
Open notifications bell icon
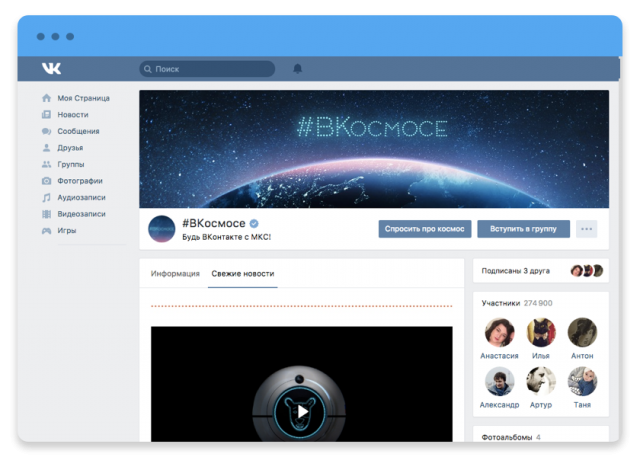pos(298,69)
